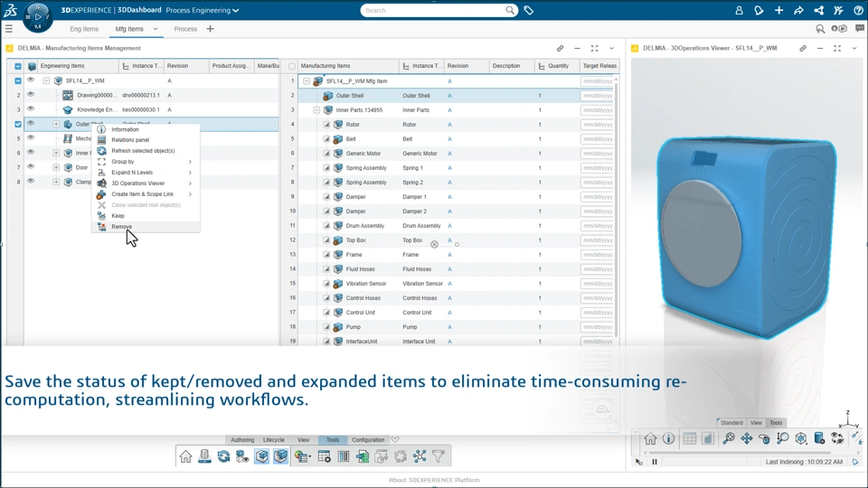The width and height of the screenshot is (868, 488).
Task: Pause the viewer using pause button
Action: tap(655, 462)
